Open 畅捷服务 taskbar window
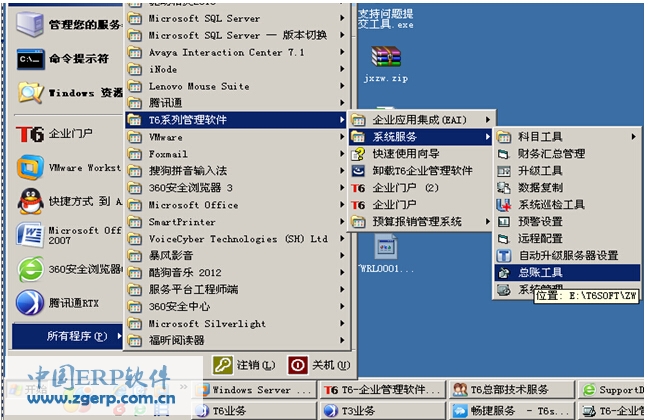Screen dimensions: 648x420 [x=512, y=410]
